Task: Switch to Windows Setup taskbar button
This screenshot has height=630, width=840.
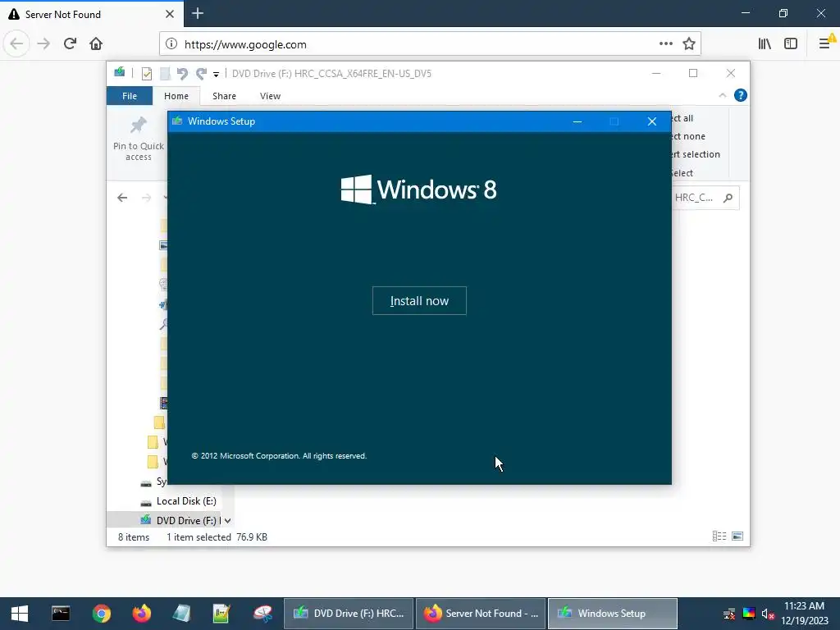Action: (x=613, y=614)
